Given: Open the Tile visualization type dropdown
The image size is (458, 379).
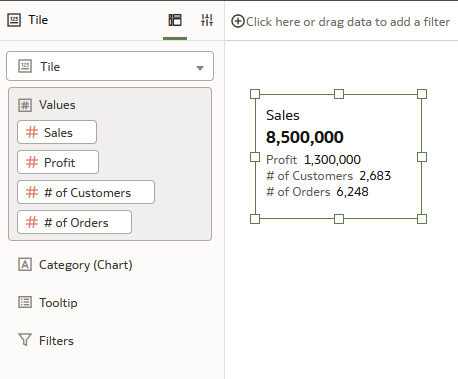Looking at the screenshot, I should point(110,66).
